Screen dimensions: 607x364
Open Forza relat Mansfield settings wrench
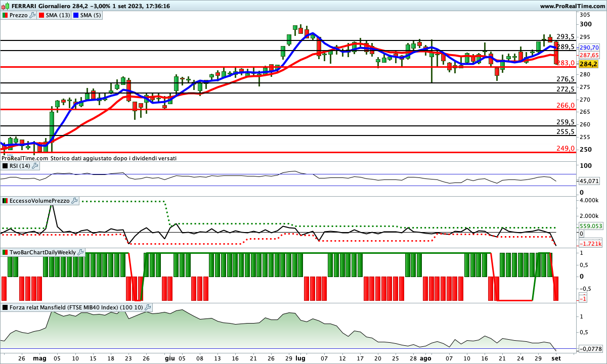click(x=148, y=307)
